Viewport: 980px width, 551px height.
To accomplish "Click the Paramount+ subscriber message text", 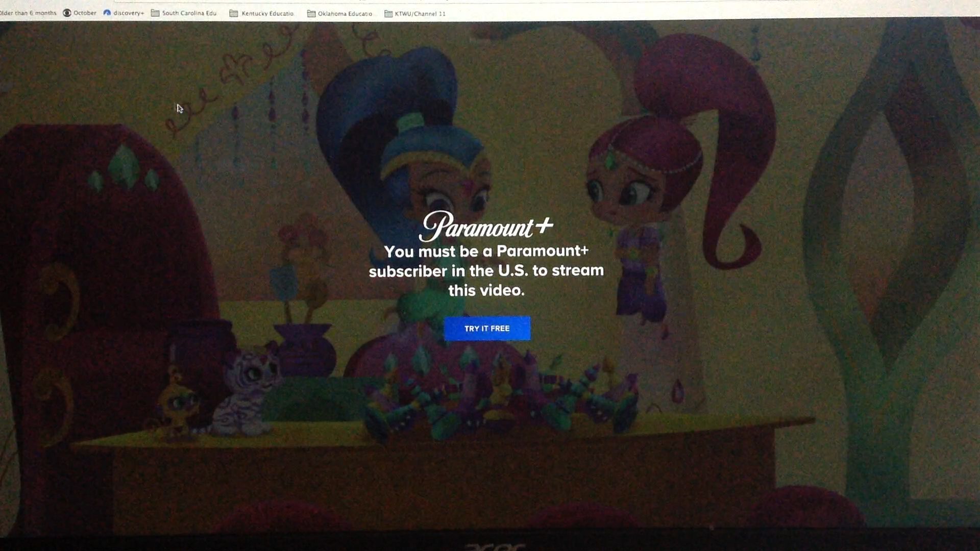I will tap(486, 270).
